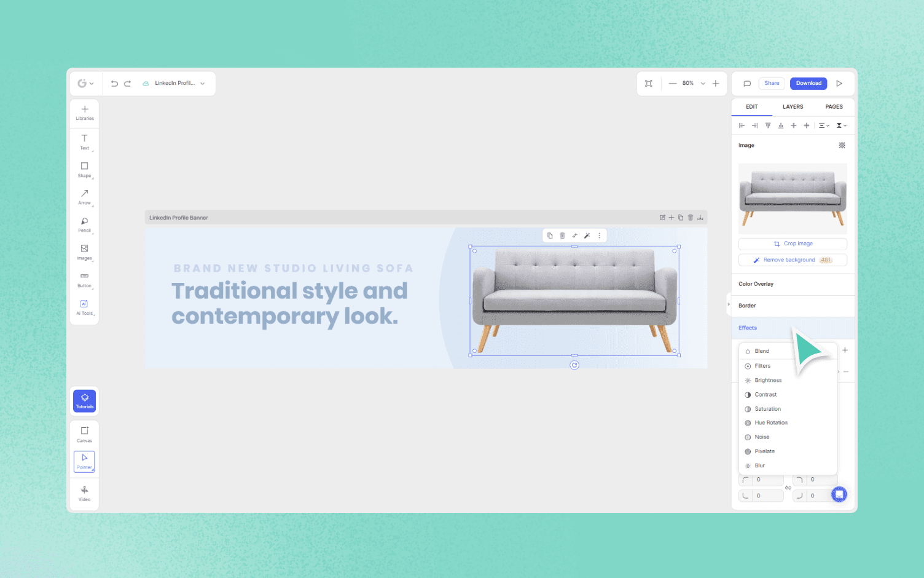Open the AI Tools panel

[85, 307]
